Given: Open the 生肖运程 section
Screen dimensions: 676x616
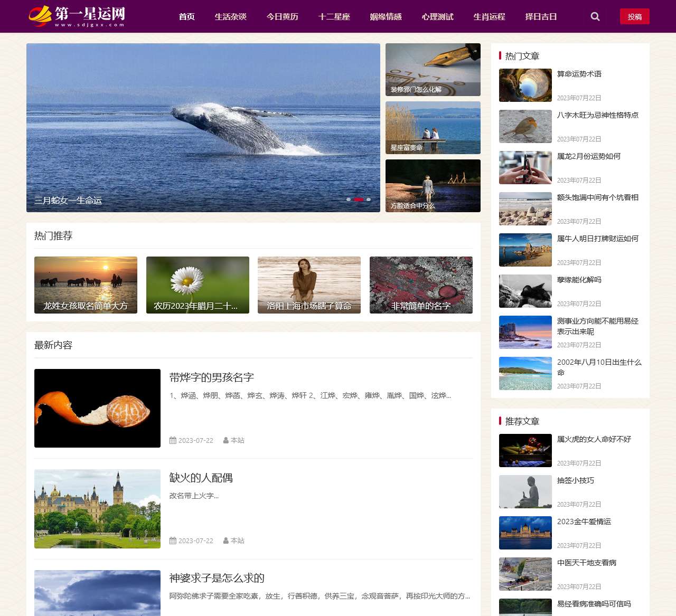Looking at the screenshot, I should [x=489, y=16].
